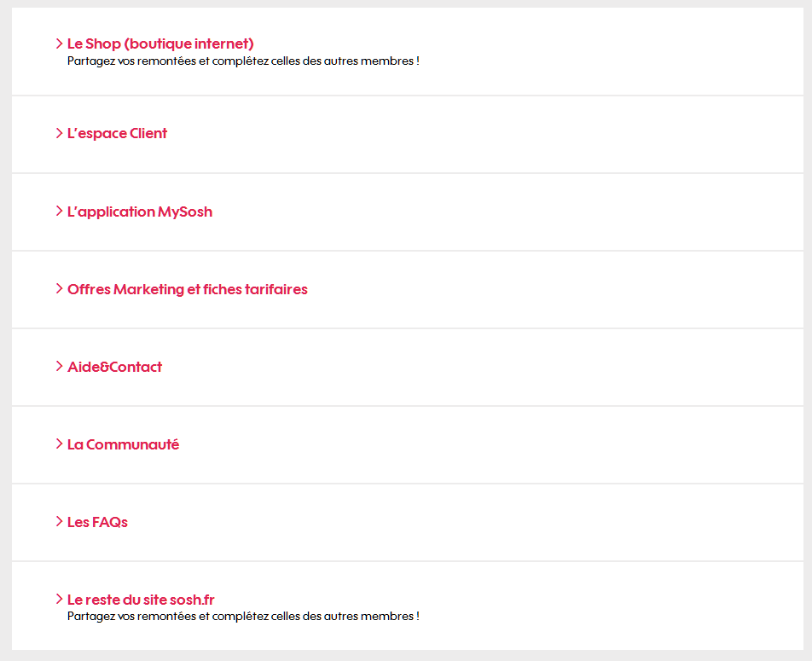Open the L'espace Client section link
The height and width of the screenshot is (661, 812).
click(x=117, y=133)
